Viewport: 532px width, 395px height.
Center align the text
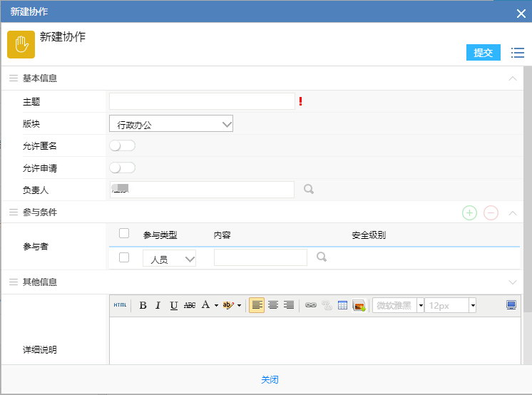(x=272, y=305)
